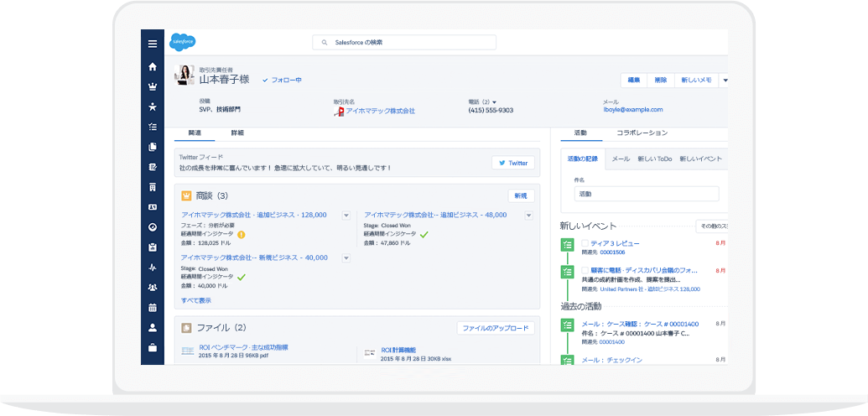Switch to the 詳細 tab
The image size is (868, 416).
pyautogui.click(x=237, y=133)
